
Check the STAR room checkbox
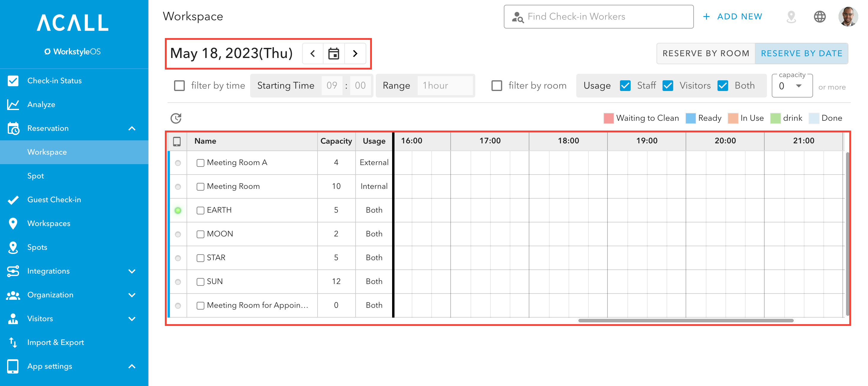pyautogui.click(x=201, y=258)
